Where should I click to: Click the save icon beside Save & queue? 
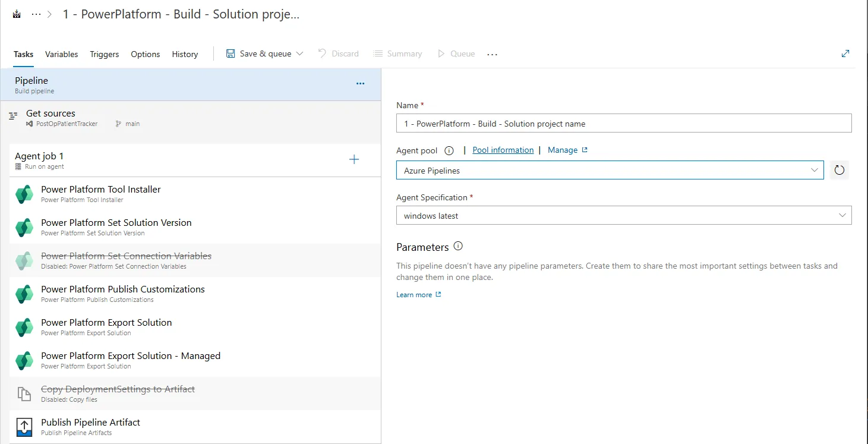pos(231,53)
